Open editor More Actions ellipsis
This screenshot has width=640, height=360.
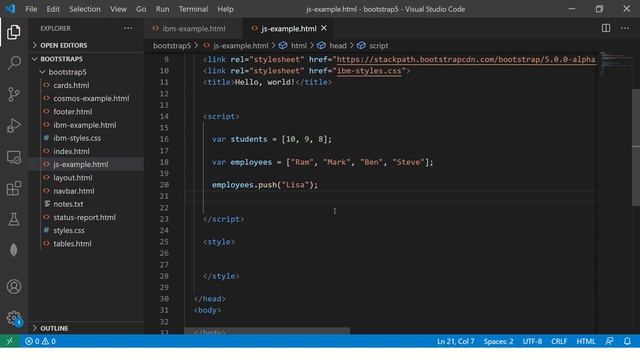[625, 28]
